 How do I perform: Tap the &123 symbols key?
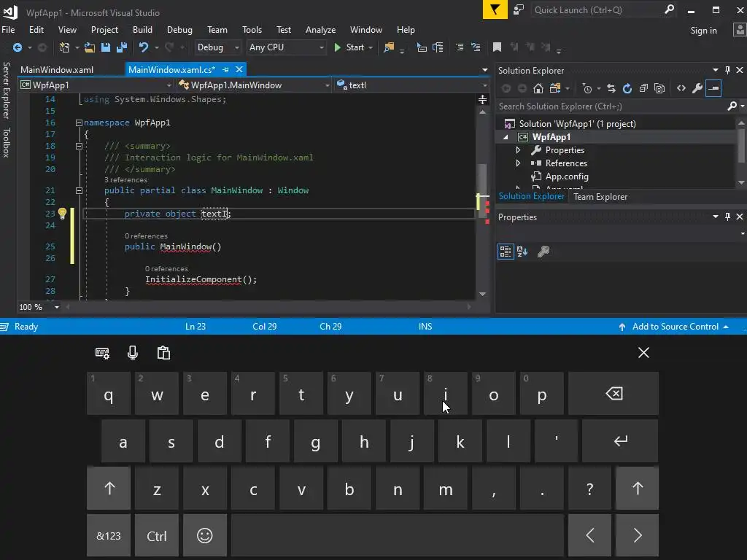[x=109, y=535]
